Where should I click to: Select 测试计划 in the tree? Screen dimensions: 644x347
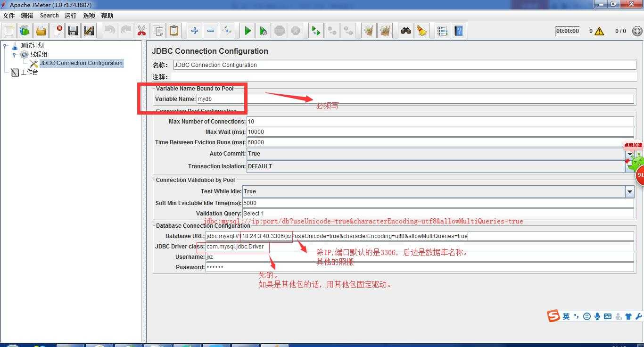click(32, 45)
